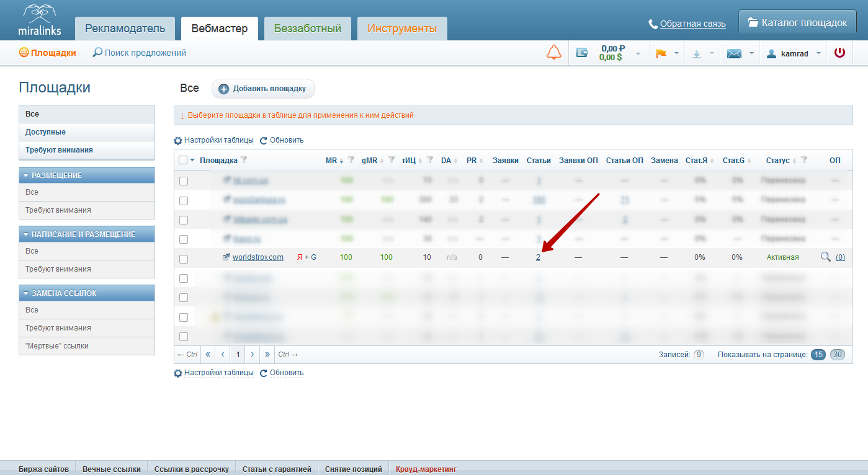
Task: Open the kamrad account dropdown arrow
Action: tap(818, 53)
